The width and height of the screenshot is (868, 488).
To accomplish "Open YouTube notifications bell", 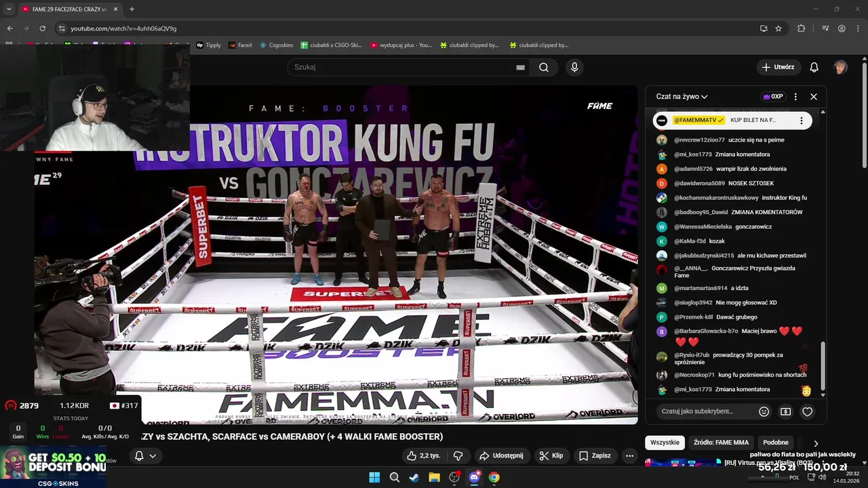I will click(x=814, y=67).
